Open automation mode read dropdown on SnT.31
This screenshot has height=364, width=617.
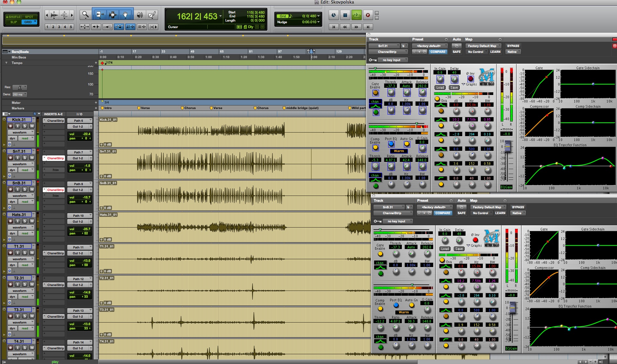[x=26, y=170]
